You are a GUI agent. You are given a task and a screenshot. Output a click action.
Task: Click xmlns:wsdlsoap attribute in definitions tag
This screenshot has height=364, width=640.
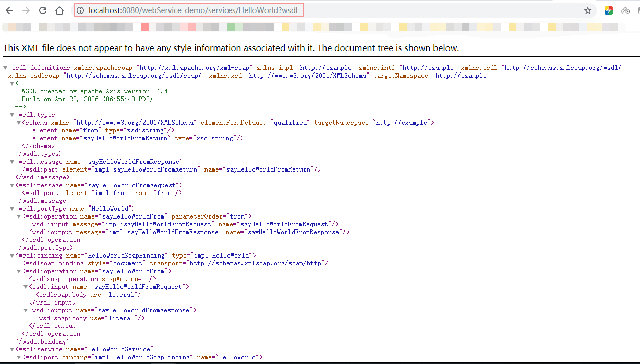click(106, 76)
